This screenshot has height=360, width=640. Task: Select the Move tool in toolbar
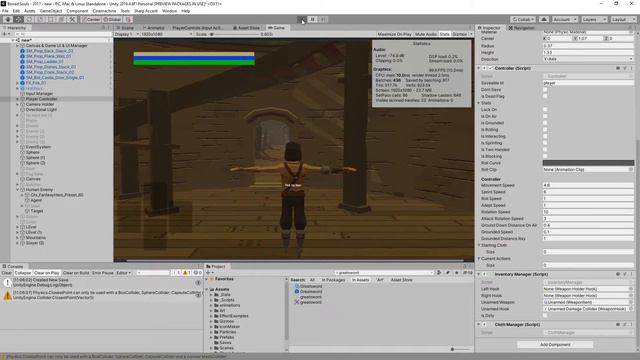point(19,19)
